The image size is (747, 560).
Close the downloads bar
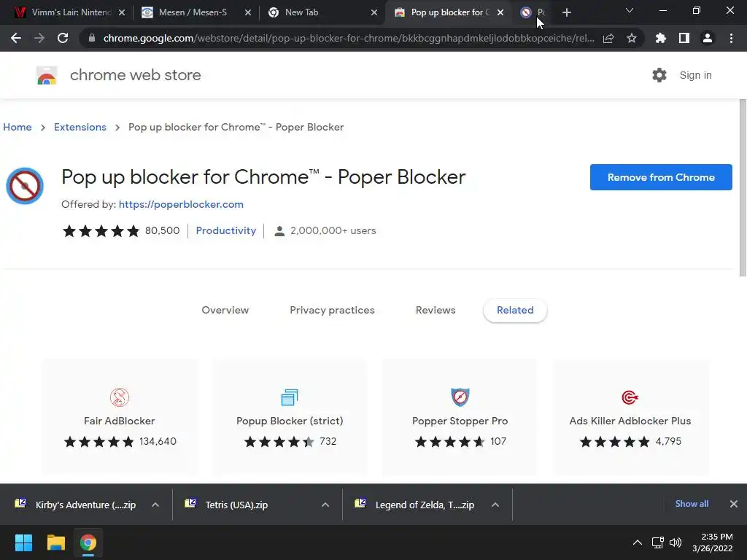[x=734, y=504]
